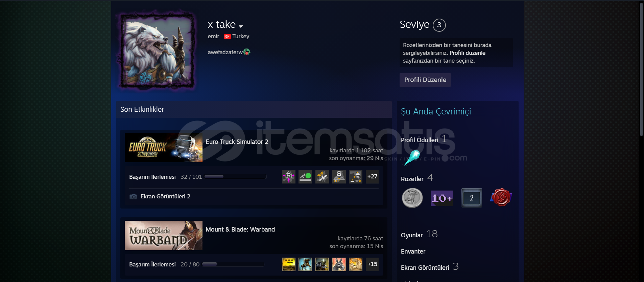Click the Seviye 3 level badge
The width and height of the screenshot is (644, 282).
point(439,25)
